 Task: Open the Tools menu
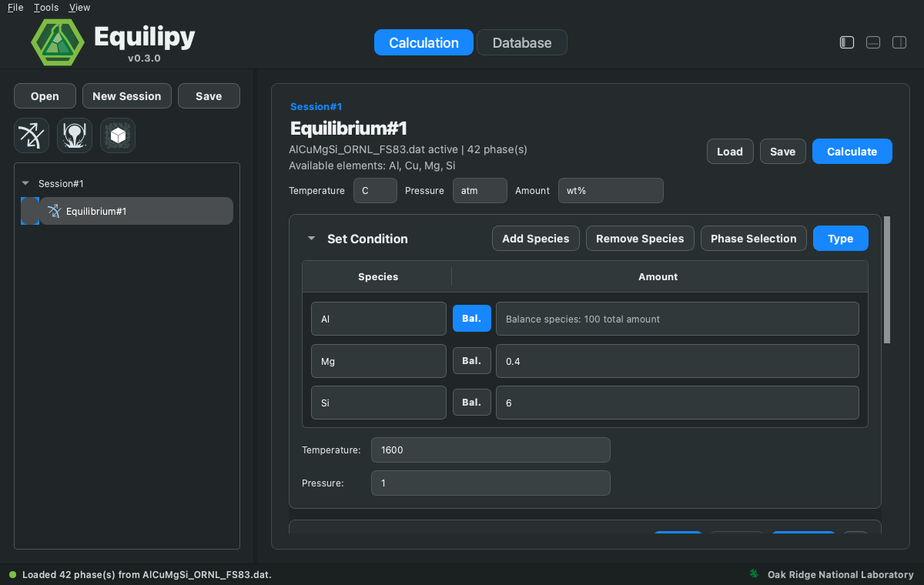click(46, 8)
